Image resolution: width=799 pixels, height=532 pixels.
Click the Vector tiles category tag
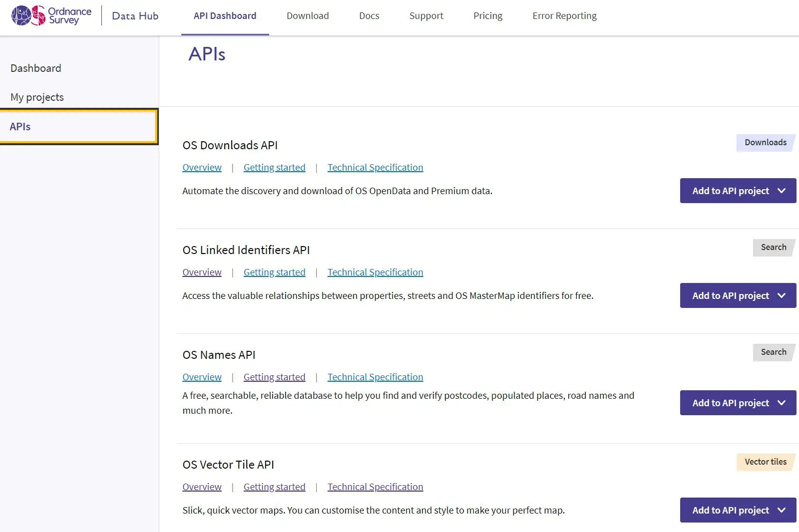(766, 462)
